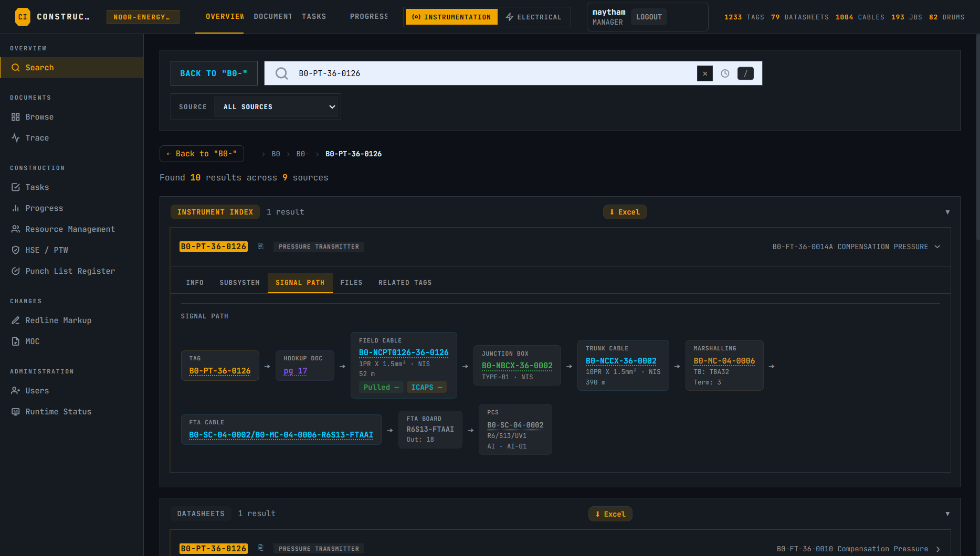Export Datasheets to Excel
Screen dimensions: 980x556
click(x=610, y=514)
